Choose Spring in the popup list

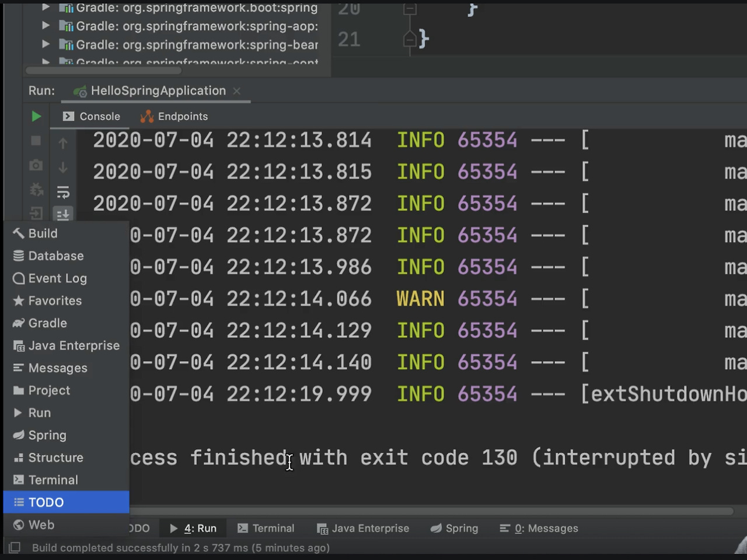coord(66,435)
